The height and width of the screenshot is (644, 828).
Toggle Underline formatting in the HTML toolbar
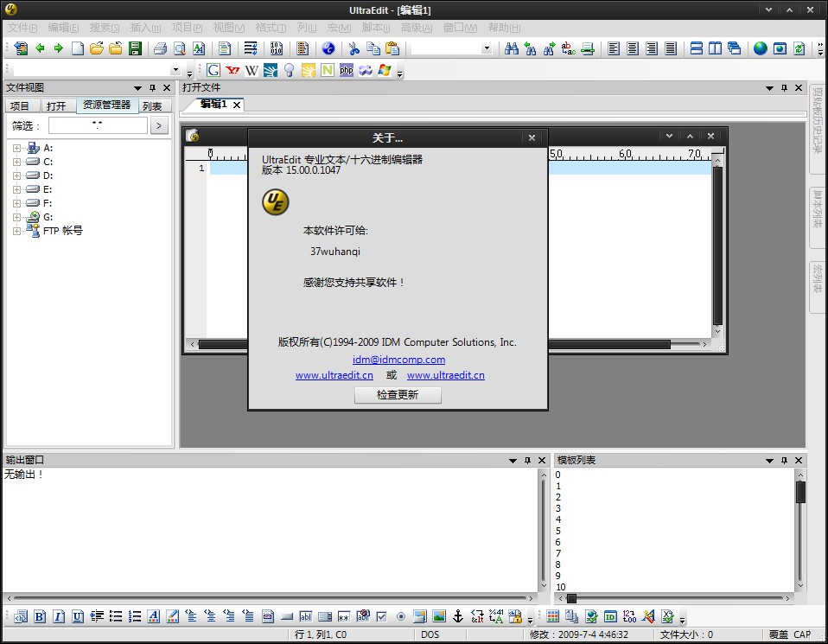pos(78,616)
